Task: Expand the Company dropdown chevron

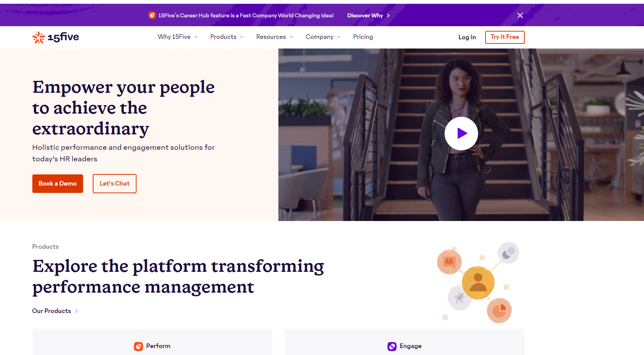Action: click(339, 37)
